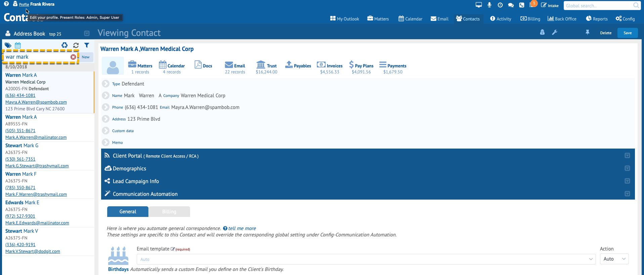Open the Birthdays Email template dropdown
644x275 pixels.
[366, 259]
